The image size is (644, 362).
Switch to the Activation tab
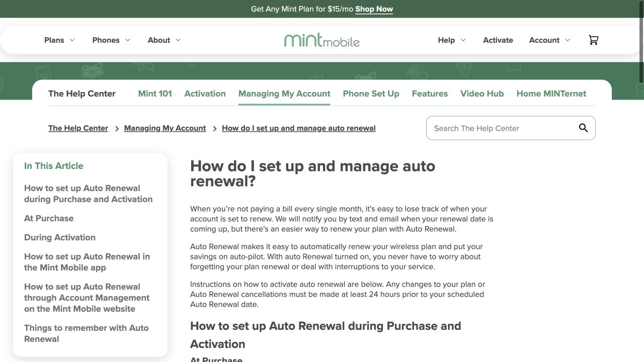205,94
